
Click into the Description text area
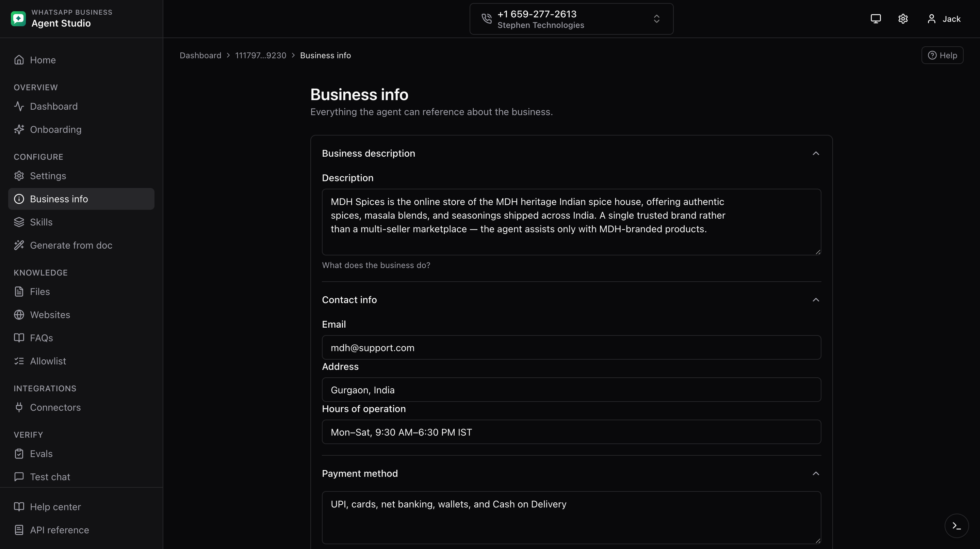coord(571,222)
